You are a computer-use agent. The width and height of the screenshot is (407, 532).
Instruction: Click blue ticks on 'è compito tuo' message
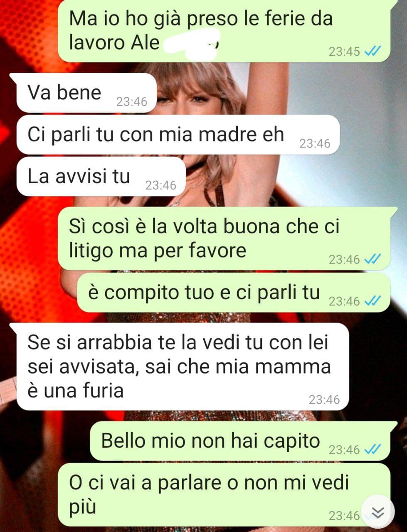click(x=372, y=301)
